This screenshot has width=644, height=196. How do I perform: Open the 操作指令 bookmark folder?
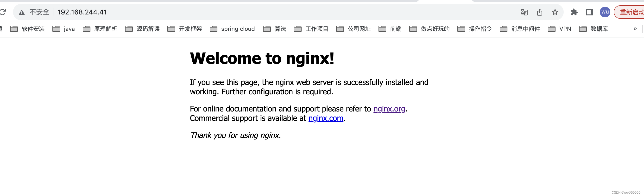pyautogui.click(x=474, y=29)
